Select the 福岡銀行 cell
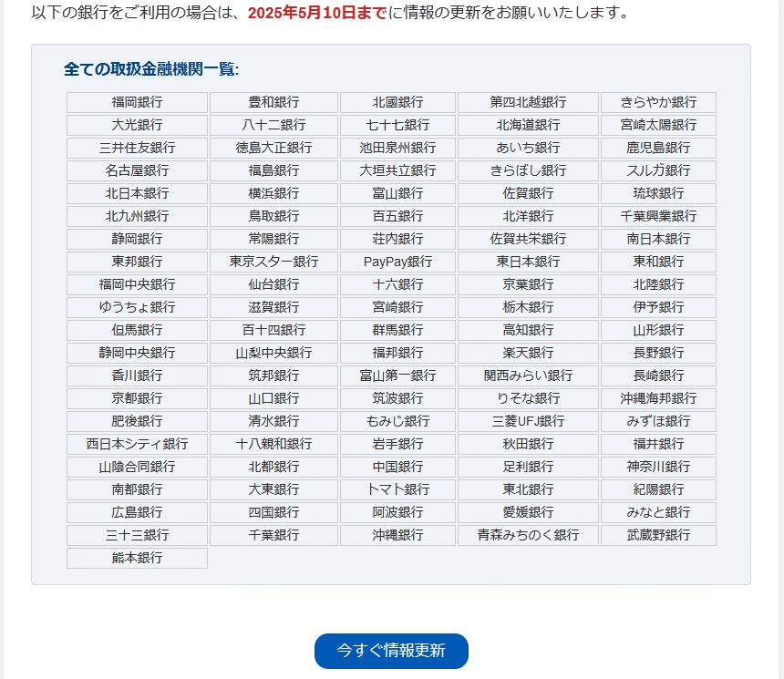 coord(137,102)
